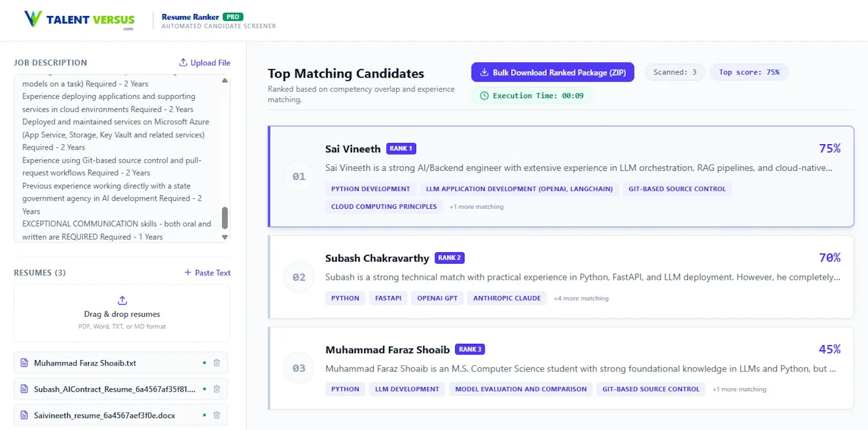This screenshot has width=868, height=430.
Task: Click MODEL EVALUATION AND COMPARISON tag
Action: [521, 389]
